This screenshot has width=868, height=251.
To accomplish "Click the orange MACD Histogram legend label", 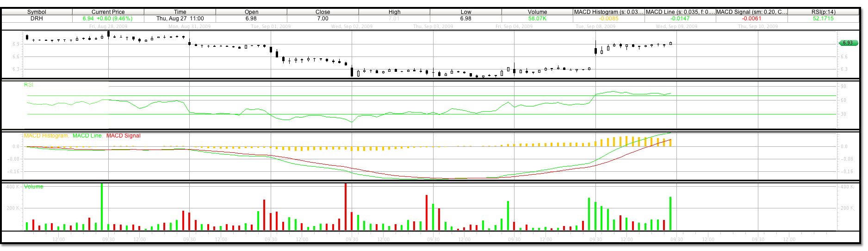I will point(46,136).
